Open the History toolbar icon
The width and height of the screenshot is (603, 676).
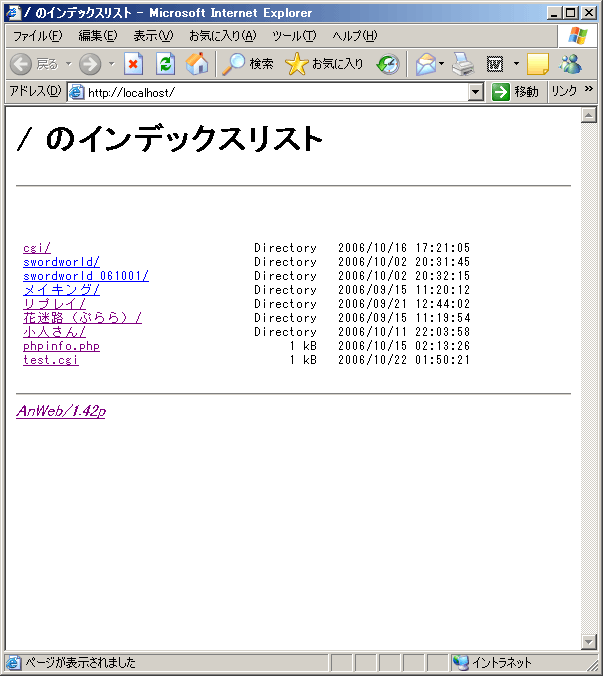coord(388,64)
